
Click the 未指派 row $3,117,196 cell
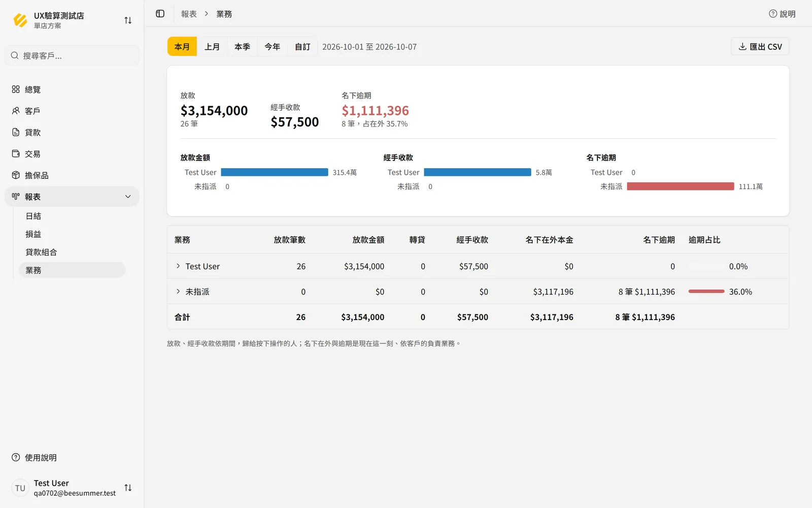553,292
